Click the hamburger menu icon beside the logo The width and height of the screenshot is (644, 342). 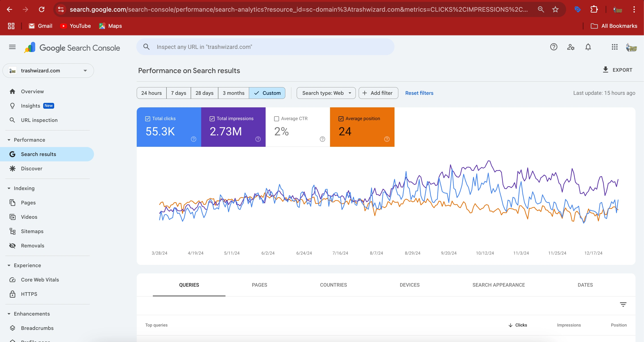point(12,47)
